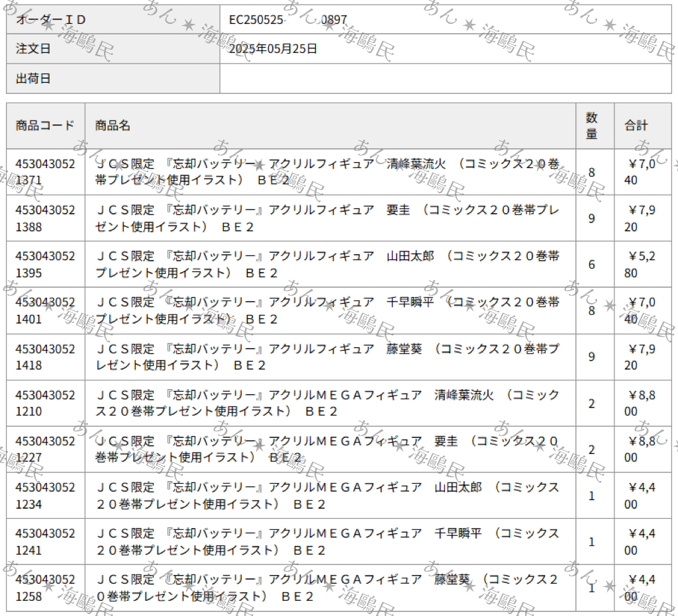Select product code 4530430521371
Image resolution: width=678 pixels, height=616 pixels.
click(x=46, y=172)
